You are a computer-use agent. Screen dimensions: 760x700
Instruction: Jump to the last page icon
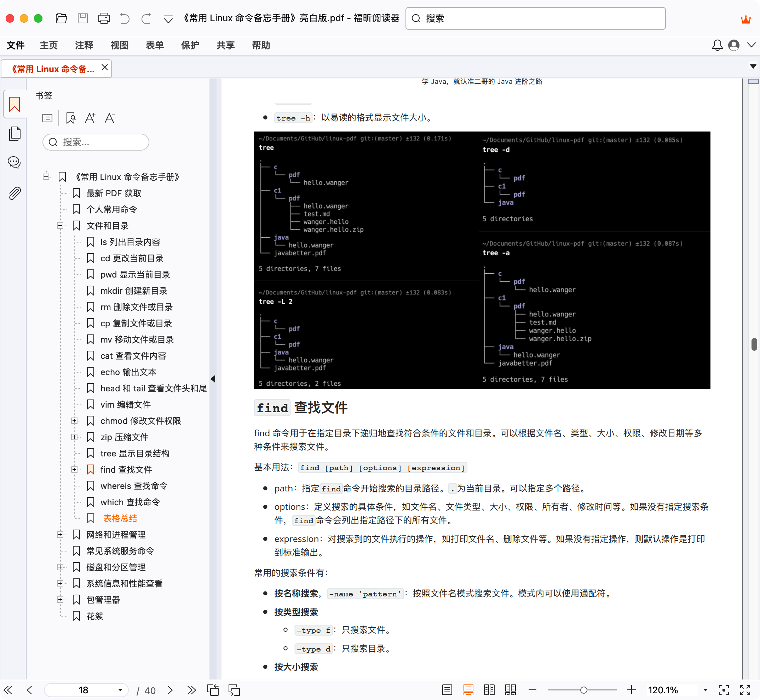click(191, 690)
